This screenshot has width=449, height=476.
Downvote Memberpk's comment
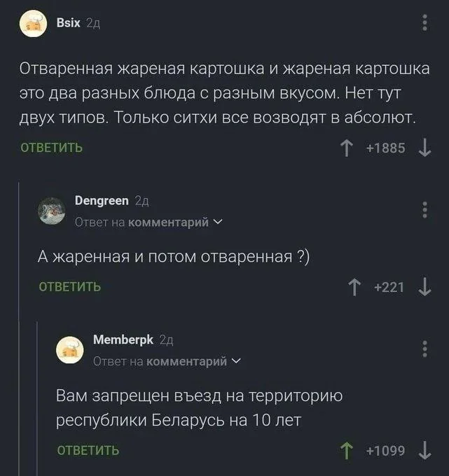(424, 450)
